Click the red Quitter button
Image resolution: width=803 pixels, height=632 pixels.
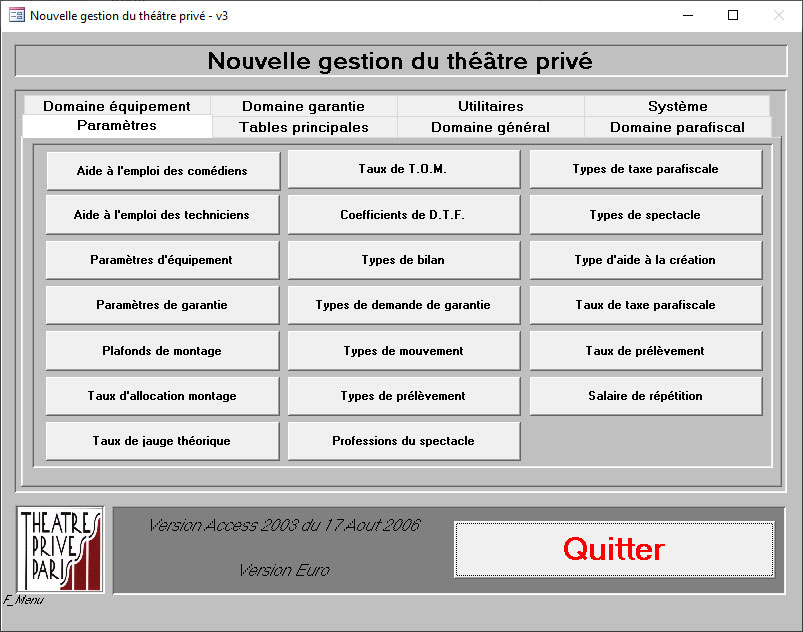(x=614, y=550)
